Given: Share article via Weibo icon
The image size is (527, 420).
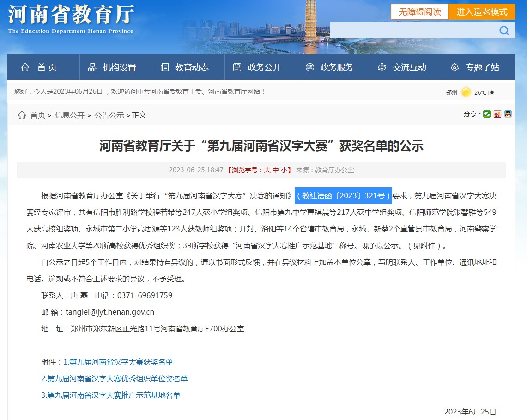Looking at the screenshot, I should tap(497, 114).
